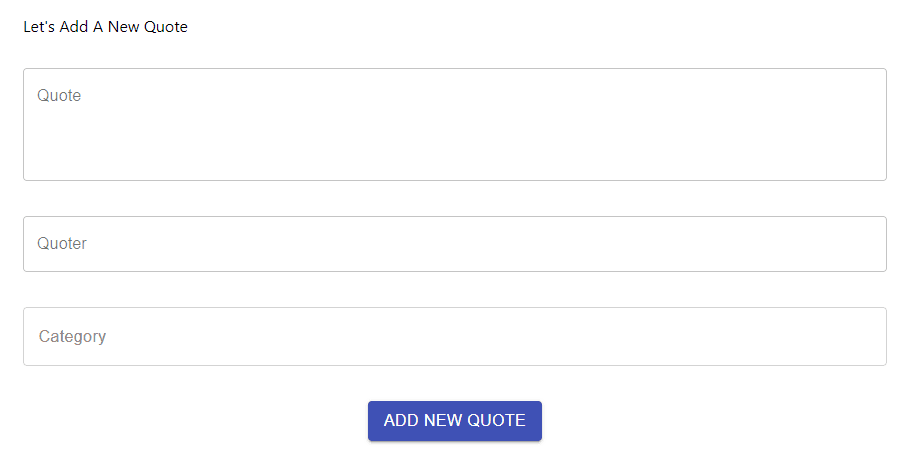Click the right end of Quoter field
Viewport: 911px width, 469px height.
pos(860,244)
